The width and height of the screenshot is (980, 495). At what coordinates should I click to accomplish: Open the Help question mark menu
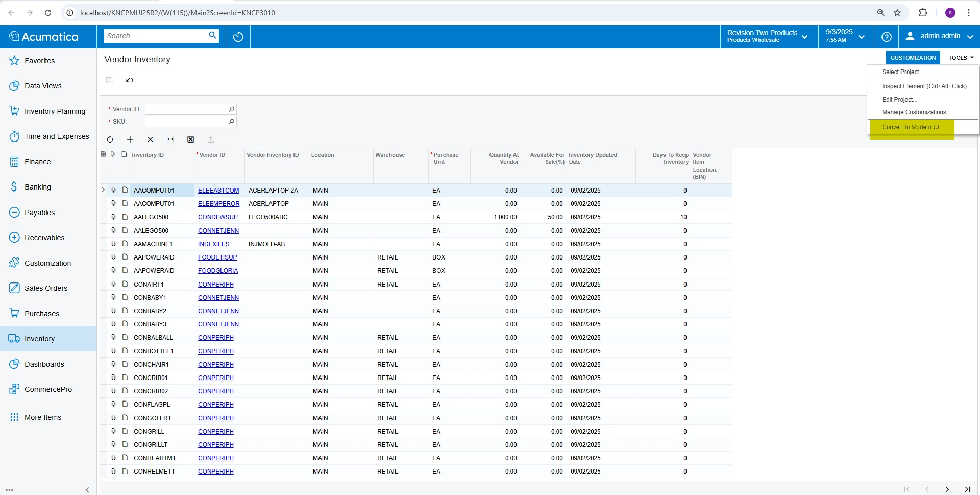887,37
